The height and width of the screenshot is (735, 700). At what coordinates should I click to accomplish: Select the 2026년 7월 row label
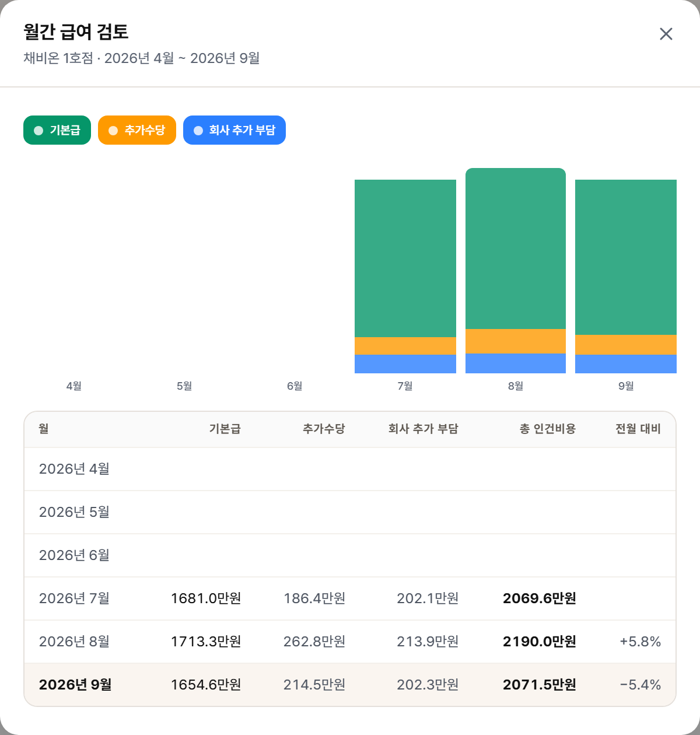(x=74, y=598)
